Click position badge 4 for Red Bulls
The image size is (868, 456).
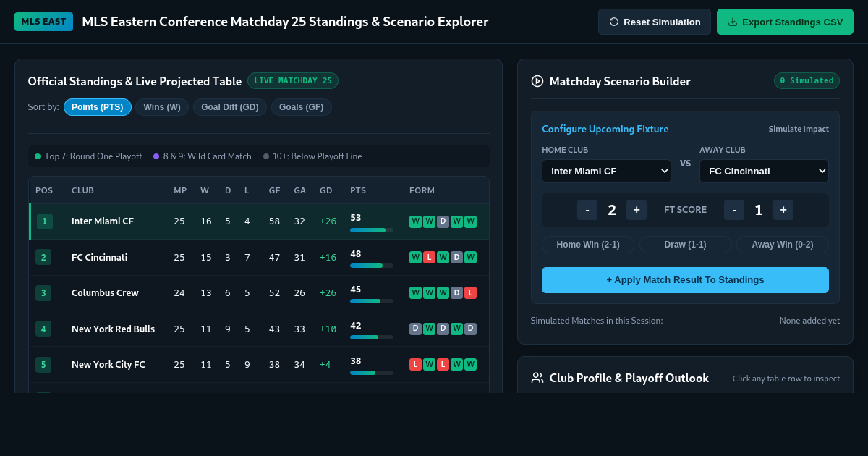(x=43, y=329)
